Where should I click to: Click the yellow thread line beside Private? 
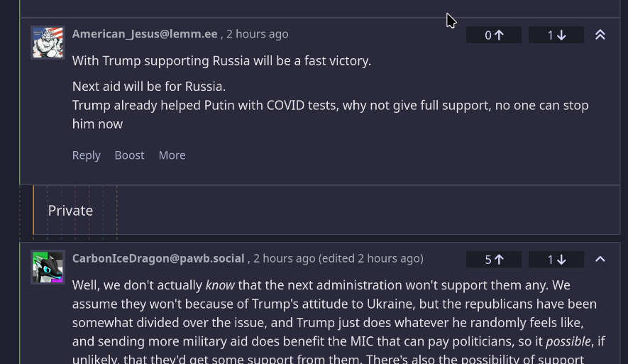(33, 211)
